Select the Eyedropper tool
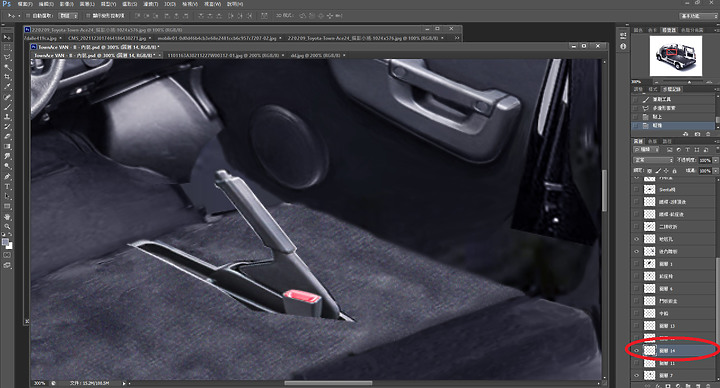Image resolution: width=720 pixels, height=388 pixels. [x=7, y=87]
